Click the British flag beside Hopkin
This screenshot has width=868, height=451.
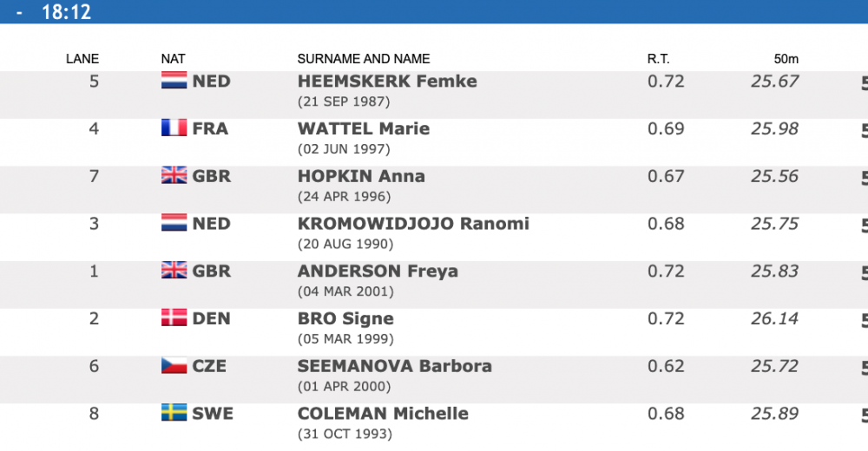pos(174,176)
